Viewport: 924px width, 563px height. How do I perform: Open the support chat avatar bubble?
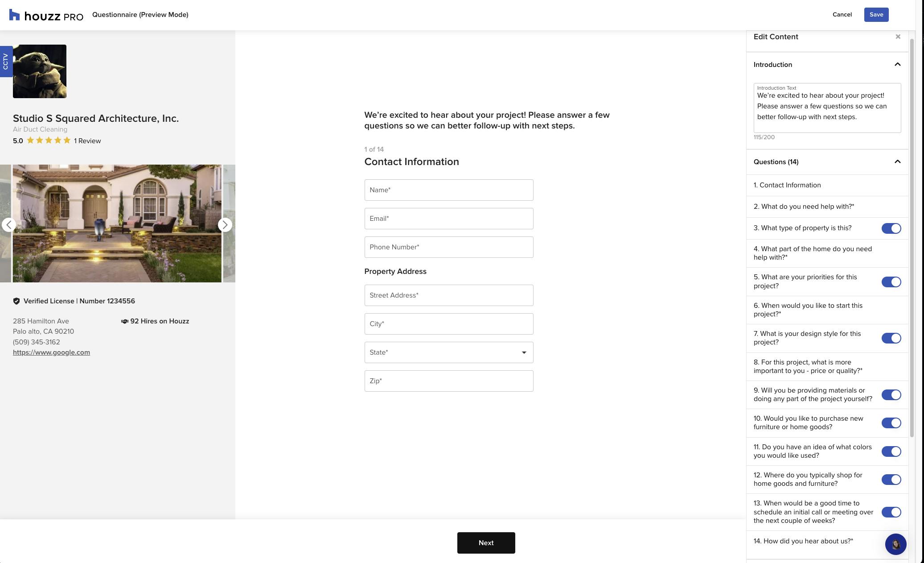[x=896, y=544]
